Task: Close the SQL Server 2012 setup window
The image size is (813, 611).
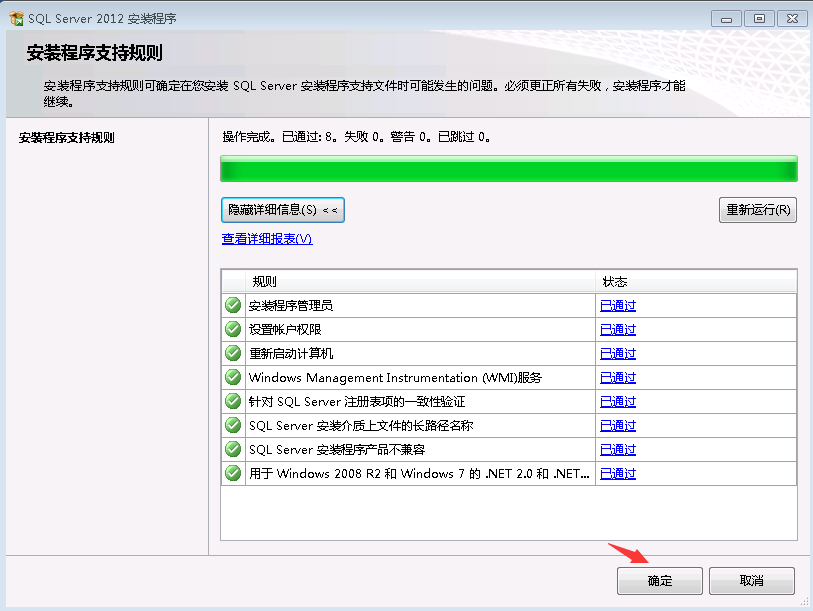Action: [792, 19]
